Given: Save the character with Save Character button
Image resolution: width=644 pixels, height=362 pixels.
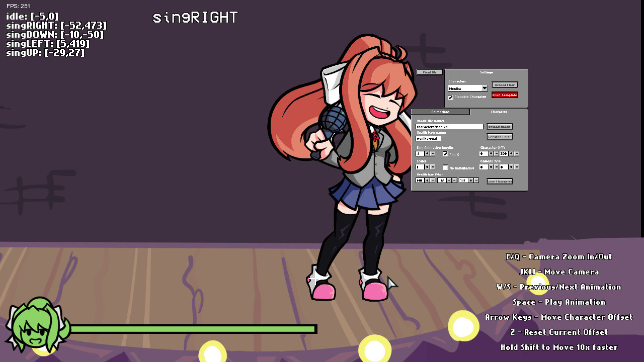Looking at the screenshot, I should [x=500, y=181].
